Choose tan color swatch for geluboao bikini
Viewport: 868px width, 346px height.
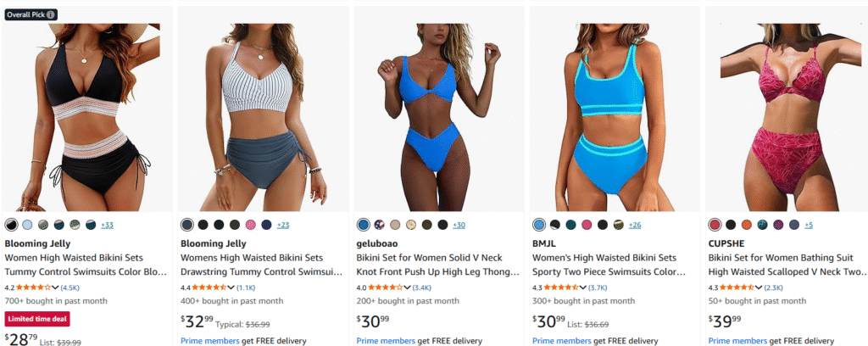click(395, 225)
